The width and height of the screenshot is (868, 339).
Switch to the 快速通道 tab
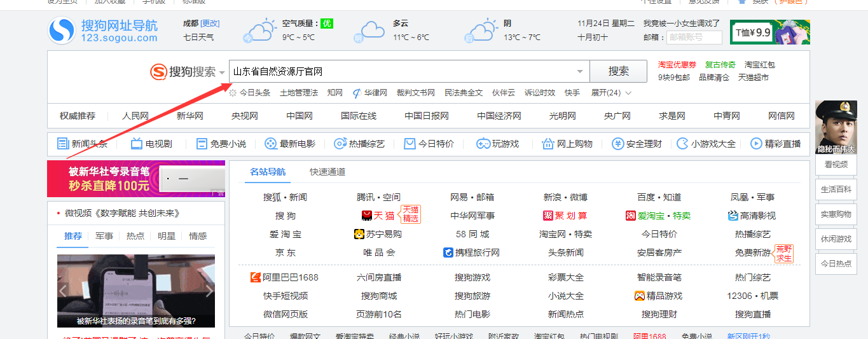[327, 172]
